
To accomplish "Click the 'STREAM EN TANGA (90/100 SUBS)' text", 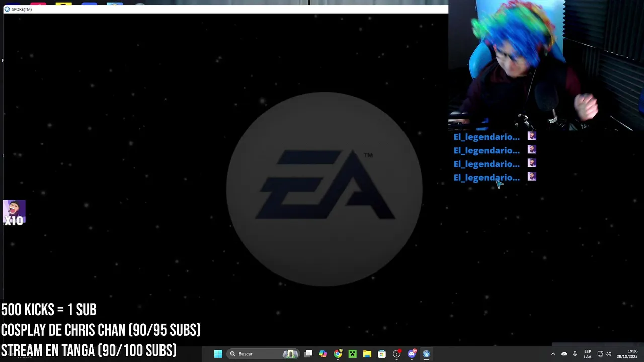I will click(x=89, y=350).
